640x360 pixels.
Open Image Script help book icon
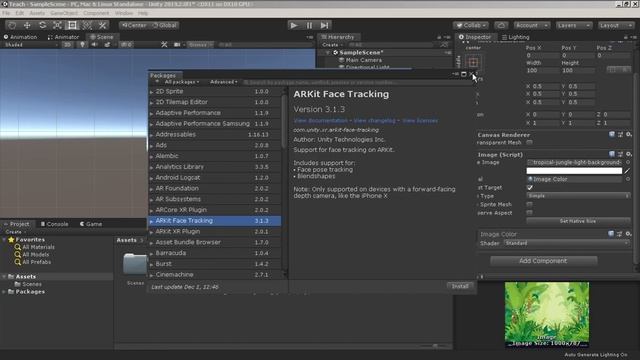611,154
